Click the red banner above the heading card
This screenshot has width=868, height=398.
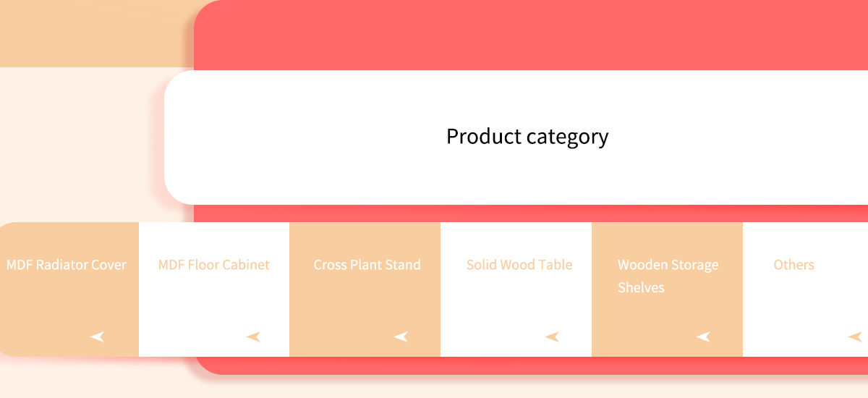tap(532, 35)
